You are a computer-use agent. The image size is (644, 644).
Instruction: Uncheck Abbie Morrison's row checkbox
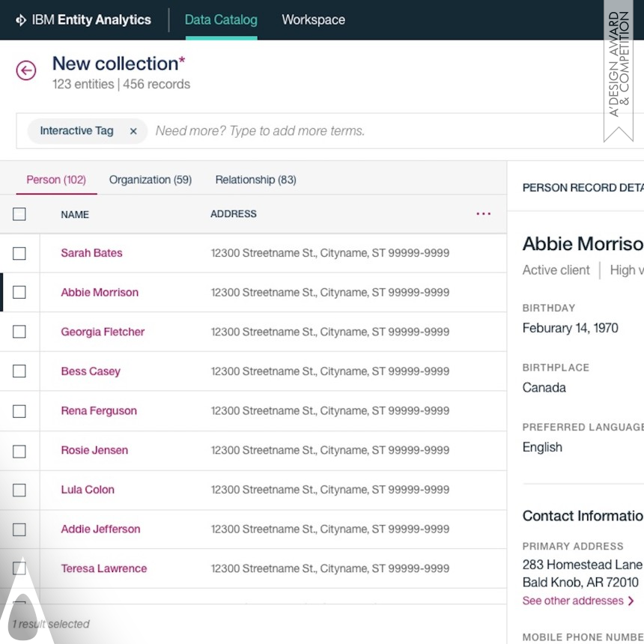[x=20, y=292]
